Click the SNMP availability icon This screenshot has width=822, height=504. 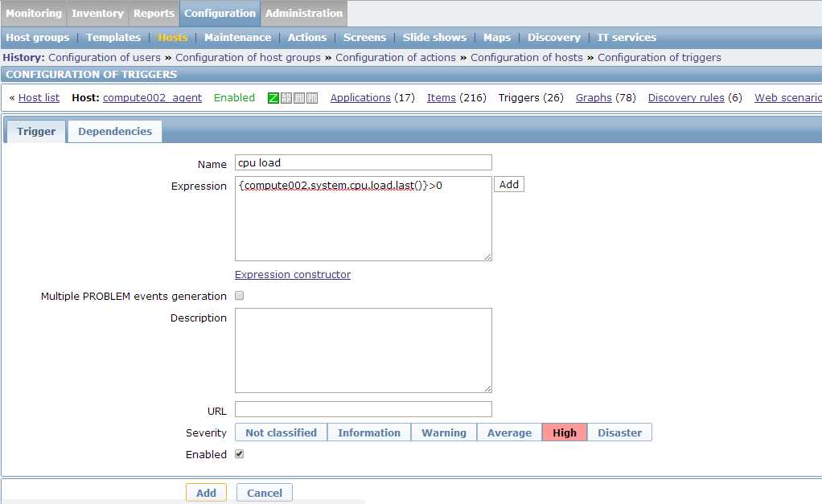(286, 98)
